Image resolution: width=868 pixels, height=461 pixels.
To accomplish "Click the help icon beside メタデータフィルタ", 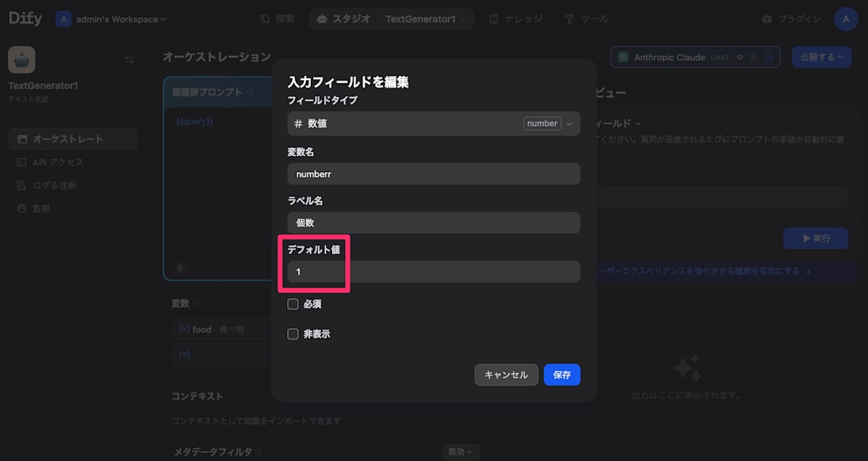I will click(x=259, y=452).
